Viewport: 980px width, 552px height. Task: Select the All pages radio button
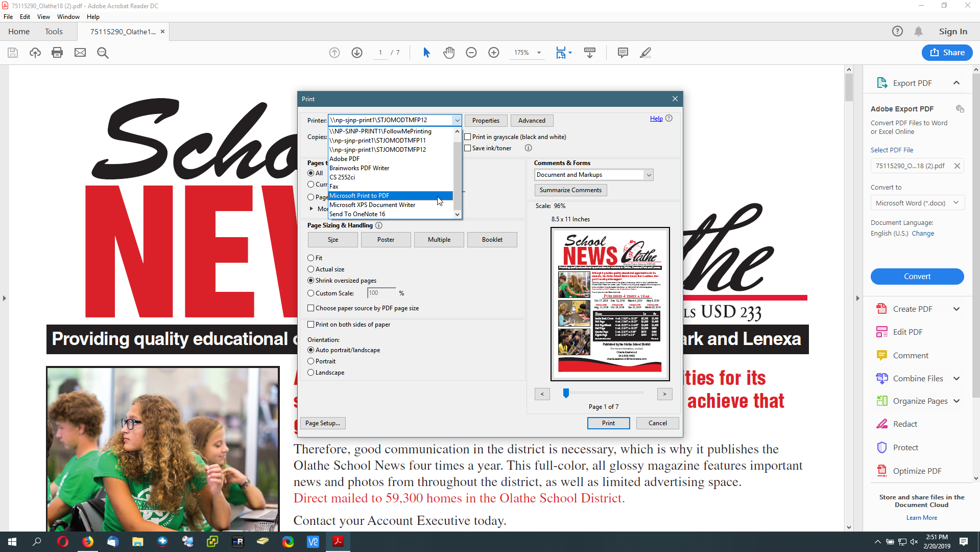pyautogui.click(x=310, y=173)
